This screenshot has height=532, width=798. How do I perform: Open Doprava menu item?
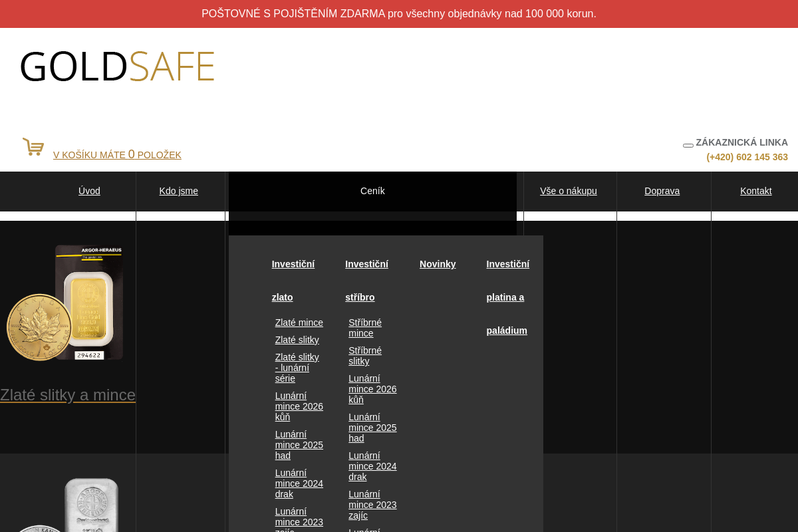coord(662,191)
